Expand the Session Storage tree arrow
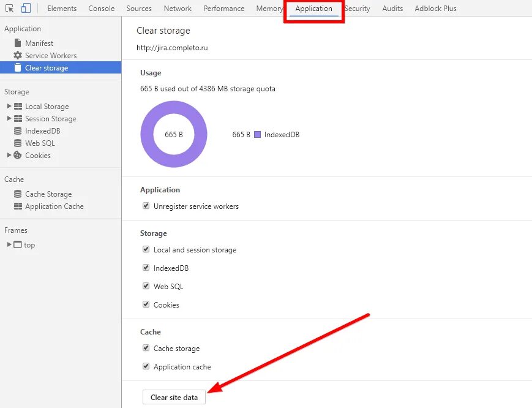The image size is (532, 408). 9,118
